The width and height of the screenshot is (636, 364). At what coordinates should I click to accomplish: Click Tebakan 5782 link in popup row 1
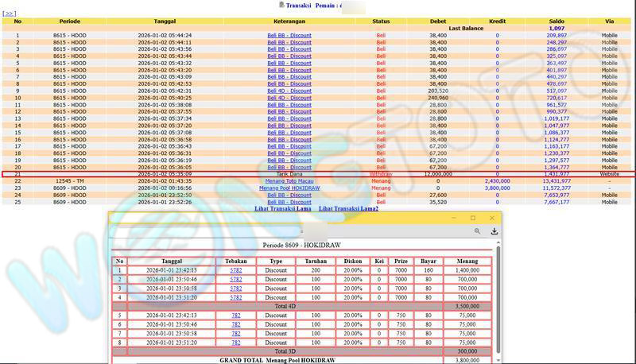(x=236, y=270)
